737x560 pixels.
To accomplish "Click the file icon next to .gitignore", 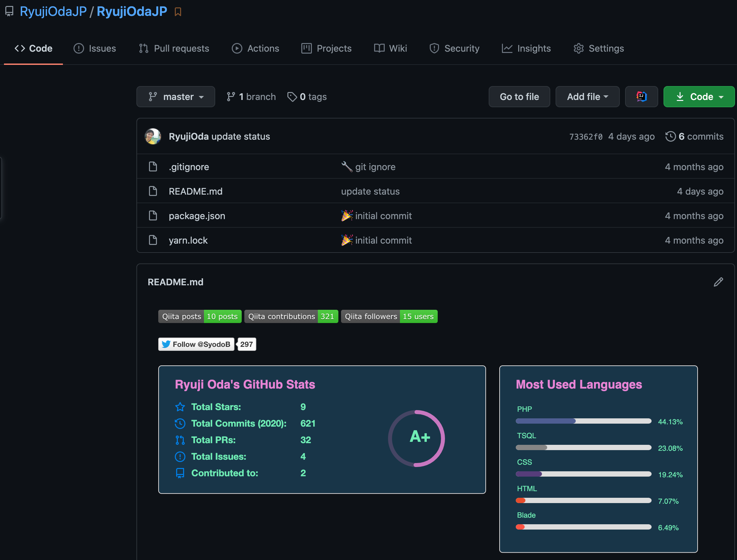I will click(153, 167).
